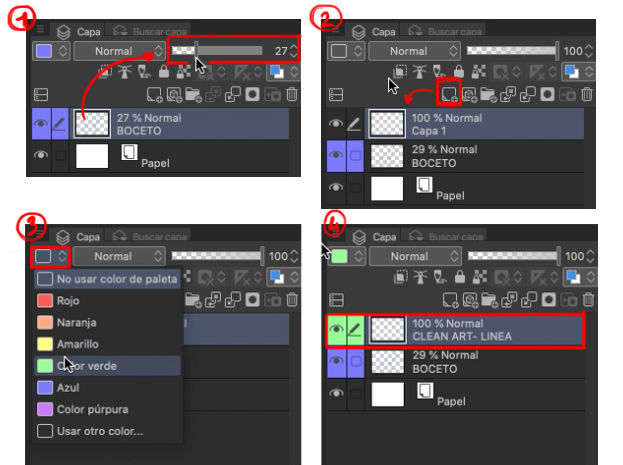
Task: Open Normal blending mode dropdown in step 1 panel
Action: 119,51
